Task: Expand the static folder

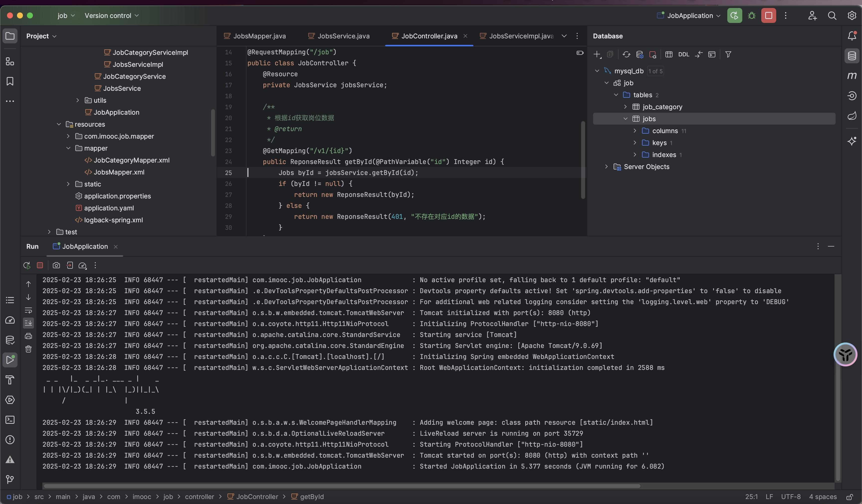Action: click(x=68, y=184)
